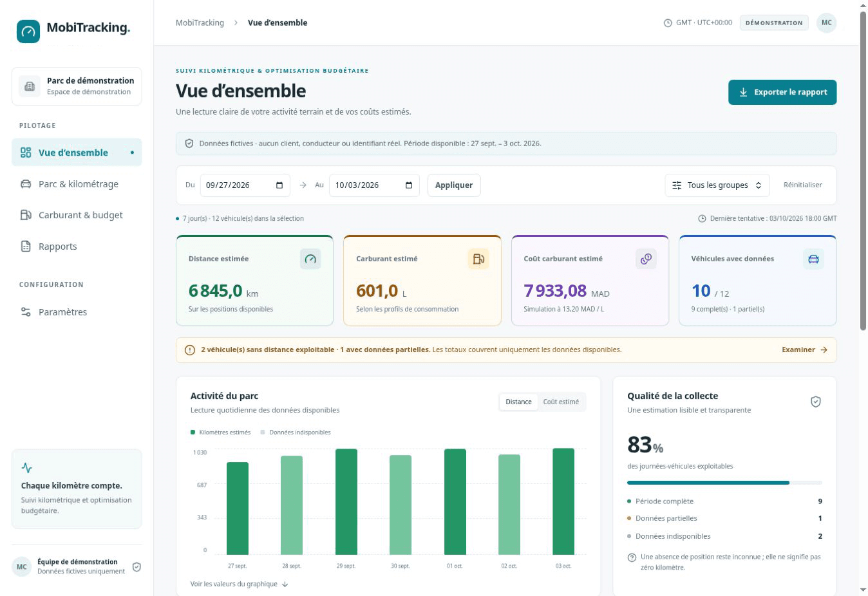Click the Données indisponibles grey legend swatch
This screenshot has width=868, height=596.
pos(263,433)
